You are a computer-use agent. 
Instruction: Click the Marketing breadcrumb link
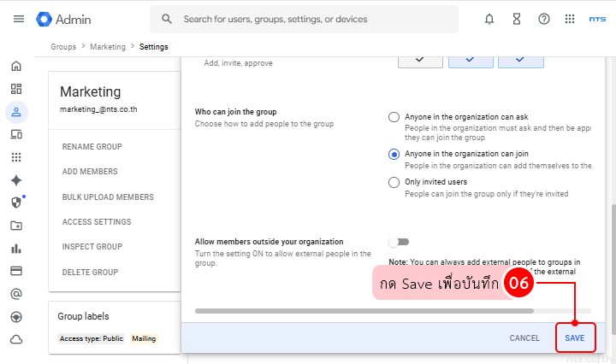pyautogui.click(x=108, y=47)
